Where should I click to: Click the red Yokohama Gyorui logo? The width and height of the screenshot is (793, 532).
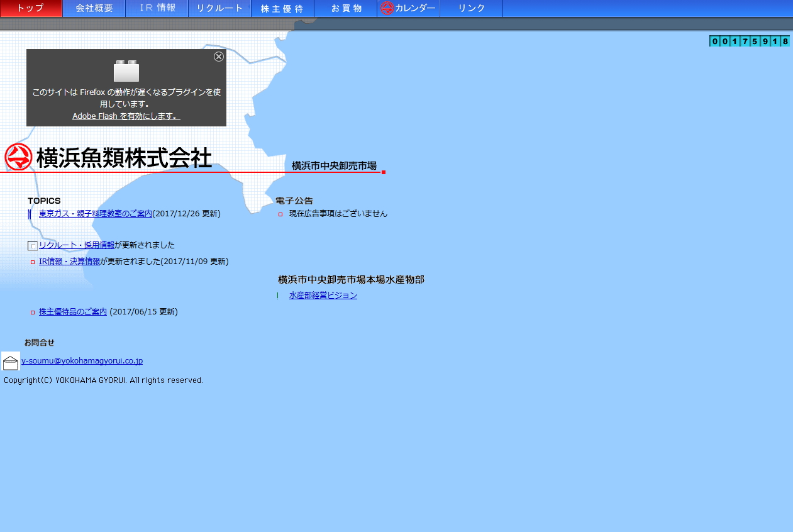pos(18,157)
